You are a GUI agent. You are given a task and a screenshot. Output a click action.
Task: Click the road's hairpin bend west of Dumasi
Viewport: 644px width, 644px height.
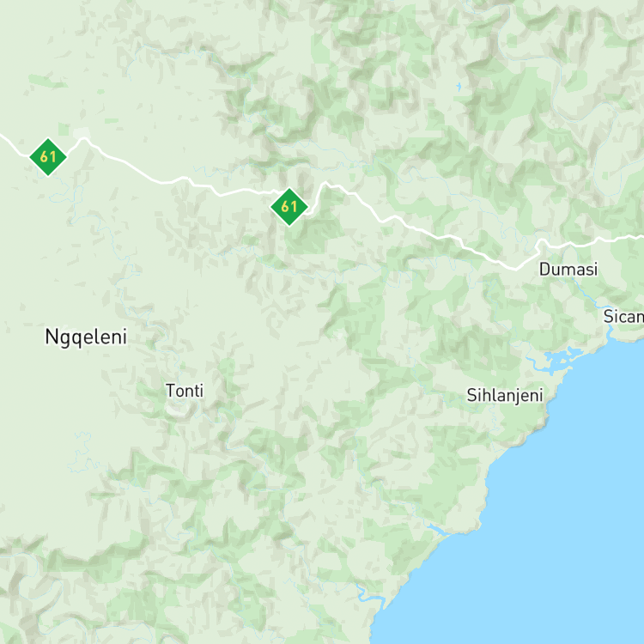coord(541,243)
